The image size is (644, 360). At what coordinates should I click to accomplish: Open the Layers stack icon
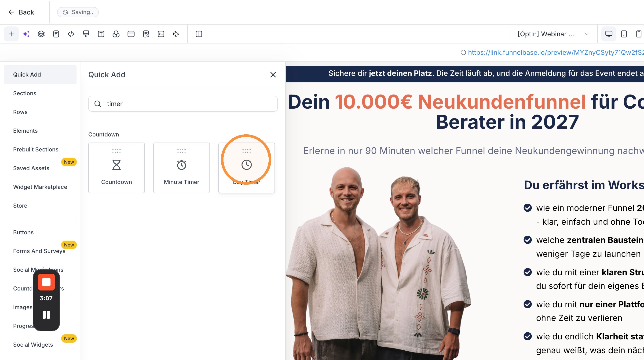coord(41,34)
